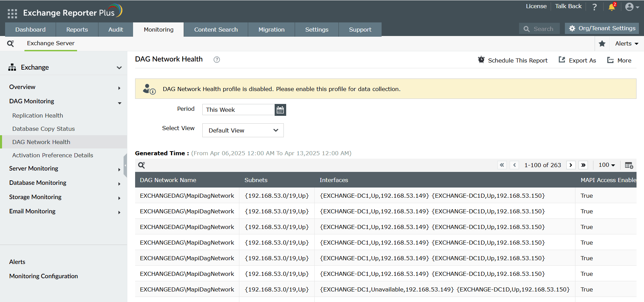Open Database Copy Status report
The width and height of the screenshot is (644, 302).
[43, 129]
